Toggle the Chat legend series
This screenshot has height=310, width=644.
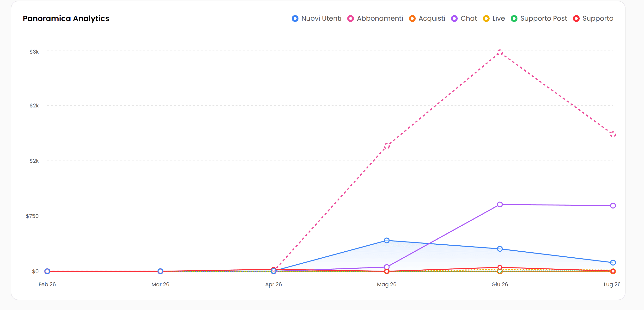[464, 19]
